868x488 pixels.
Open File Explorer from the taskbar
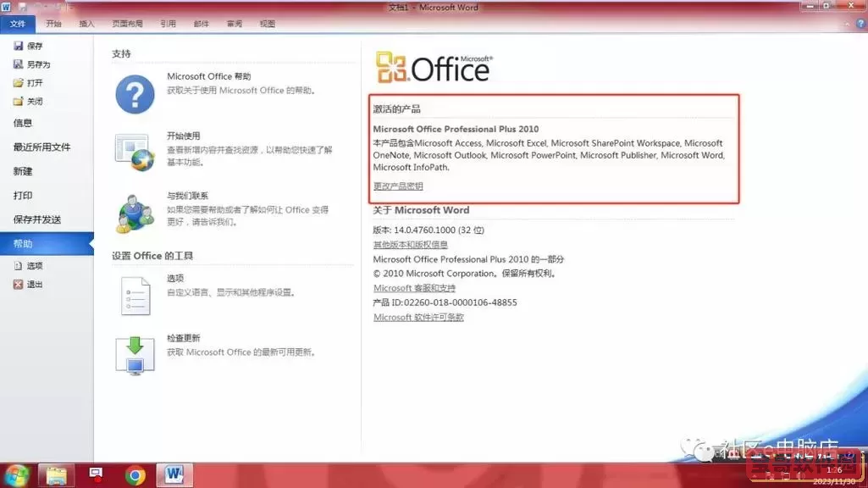pos(57,476)
